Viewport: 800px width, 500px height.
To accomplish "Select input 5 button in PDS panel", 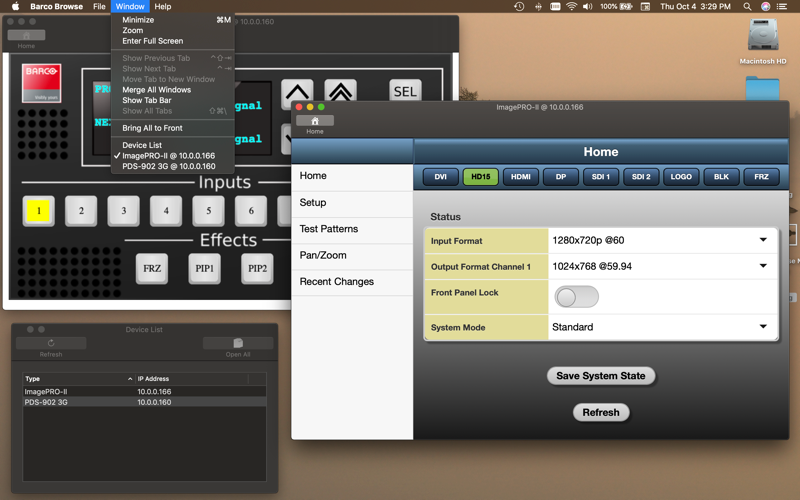I will click(208, 211).
